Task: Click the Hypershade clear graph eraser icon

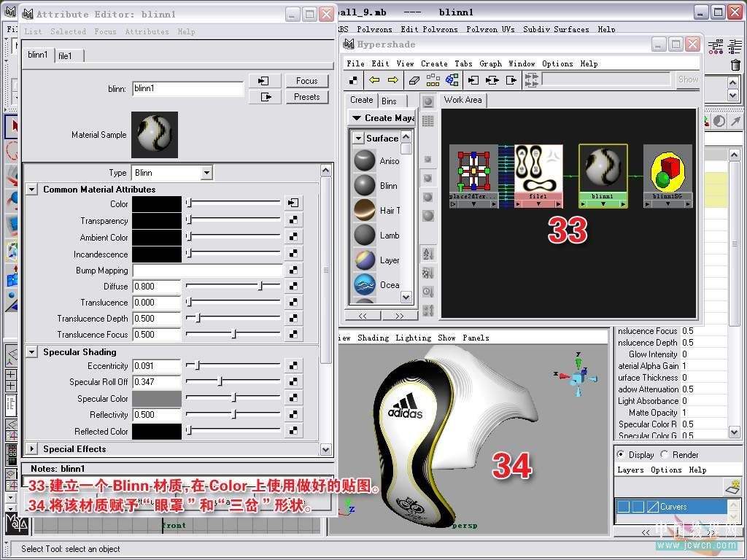Action: pyautogui.click(x=414, y=80)
